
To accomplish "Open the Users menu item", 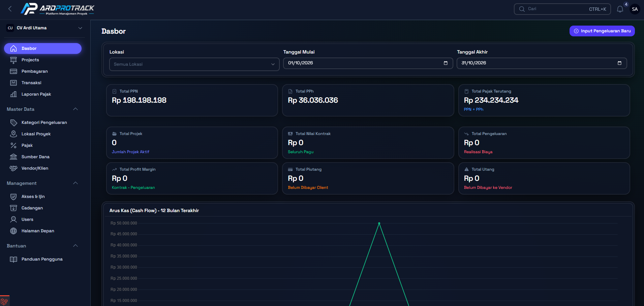I will 43,219.
